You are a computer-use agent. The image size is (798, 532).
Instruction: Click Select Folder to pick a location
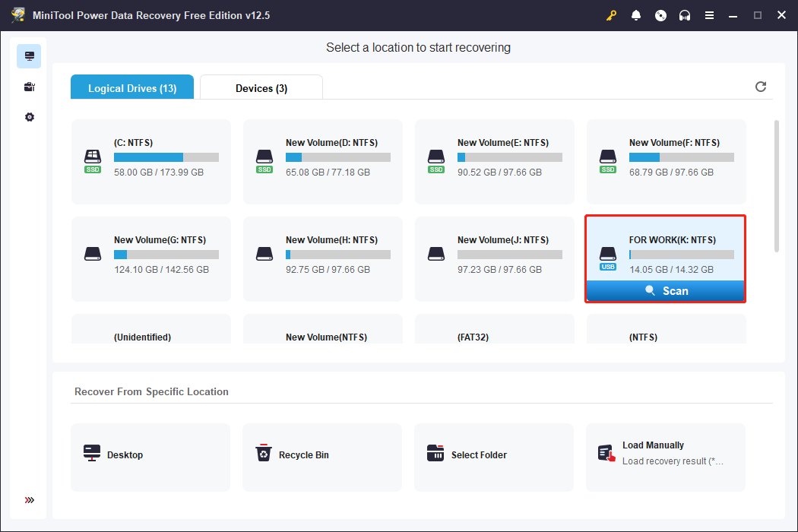[493, 457]
